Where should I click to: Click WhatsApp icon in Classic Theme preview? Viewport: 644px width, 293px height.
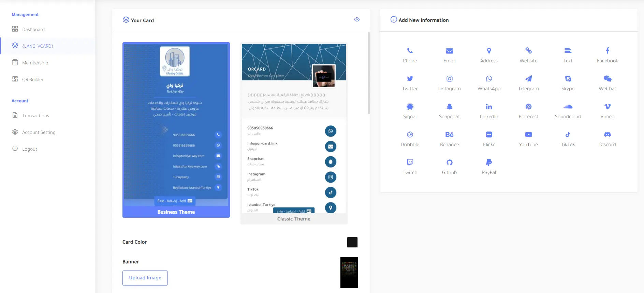pyautogui.click(x=331, y=131)
